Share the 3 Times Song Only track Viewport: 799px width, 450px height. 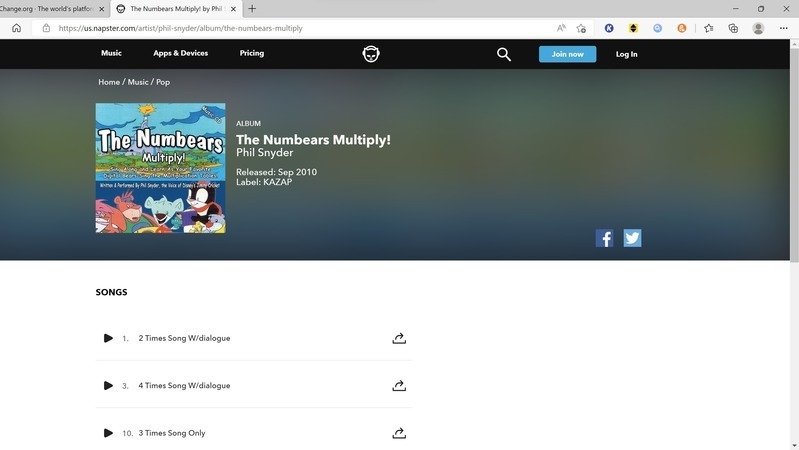[x=399, y=433]
